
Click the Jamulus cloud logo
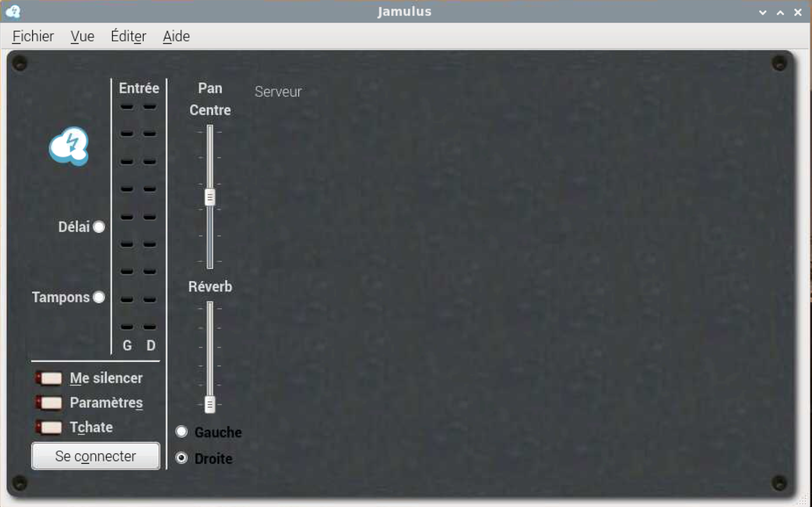pyautogui.click(x=69, y=146)
